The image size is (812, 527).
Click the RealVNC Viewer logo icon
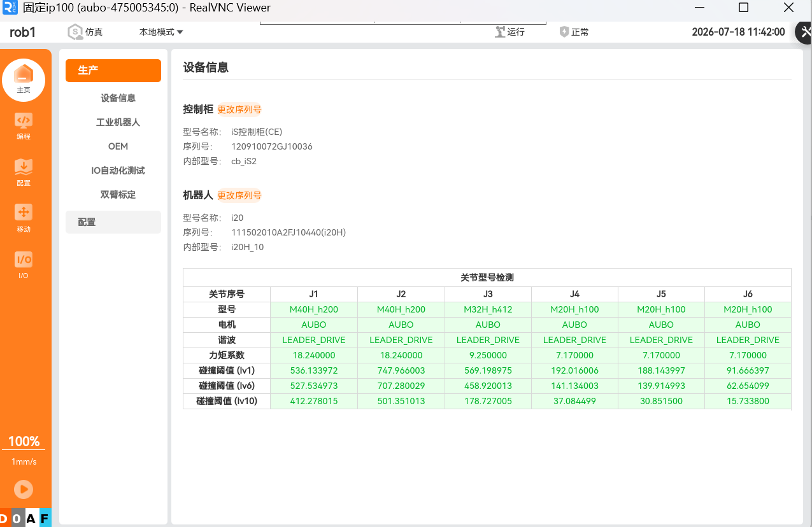coord(10,8)
